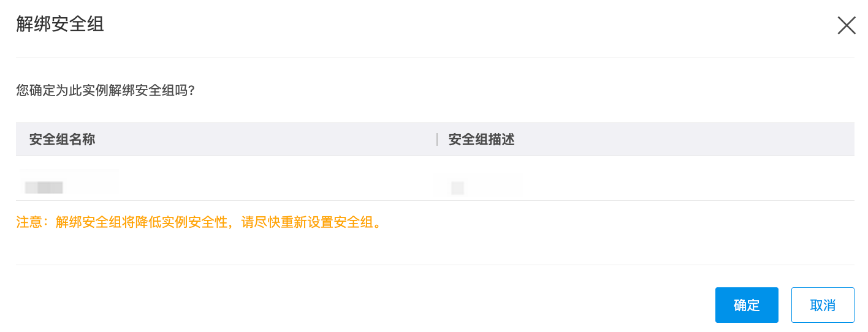The image size is (868, 332).
Task: Click the 安全组描述 column header
Action: (481, 140)
